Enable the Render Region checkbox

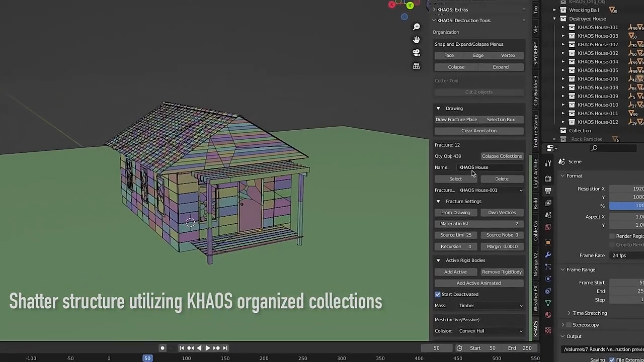[x=612, y=236]
